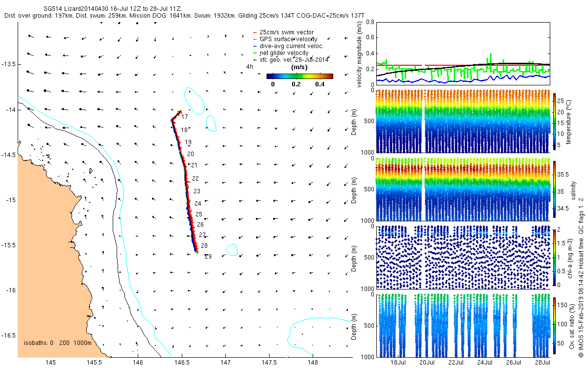The image size is (588, 368).
Task: Click the 'dive-avg current veloc.' legend entry
Action: [289, 46]
